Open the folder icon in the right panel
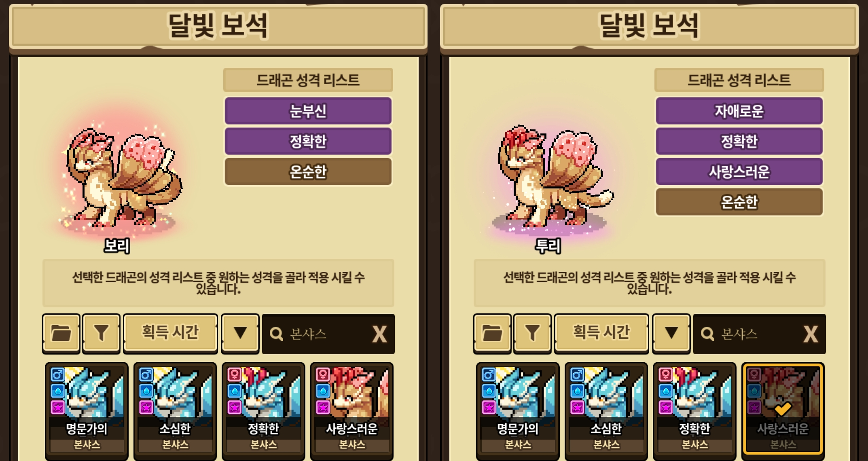The height and width of the screenshot is (461, 868). (x=492, y=333)
